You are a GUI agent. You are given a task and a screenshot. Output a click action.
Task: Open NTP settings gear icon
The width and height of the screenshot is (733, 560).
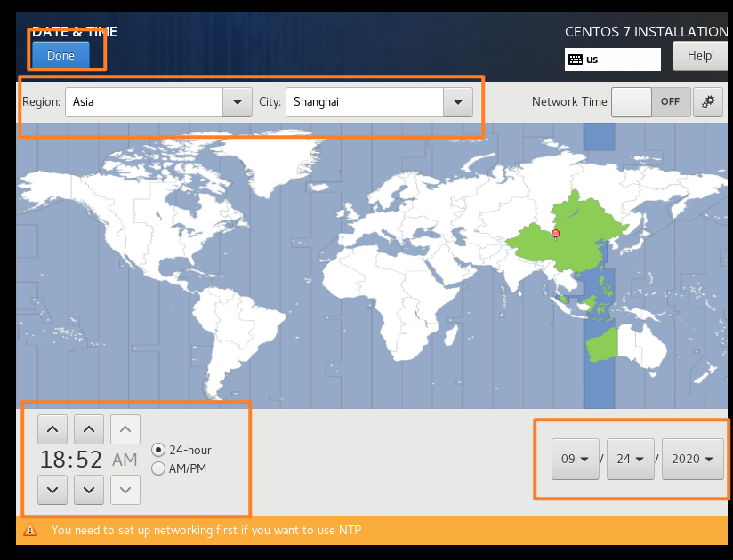coord(708,102)
